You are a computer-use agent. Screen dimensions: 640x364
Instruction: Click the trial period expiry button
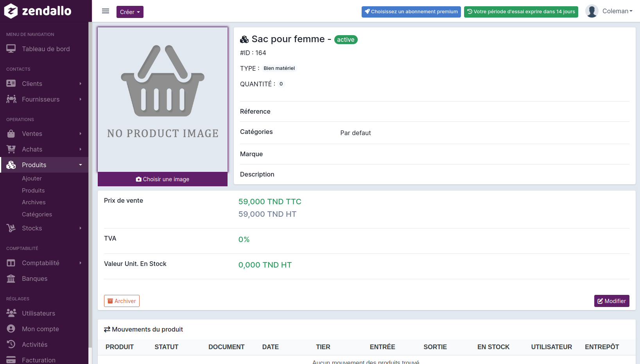pyautogui.click(x=521, y=12)
